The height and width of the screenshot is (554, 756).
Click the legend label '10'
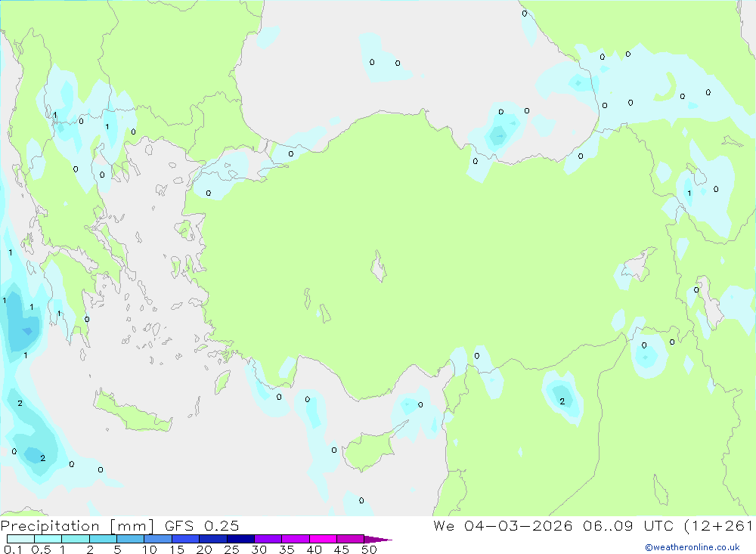click(x=149, y=549)
